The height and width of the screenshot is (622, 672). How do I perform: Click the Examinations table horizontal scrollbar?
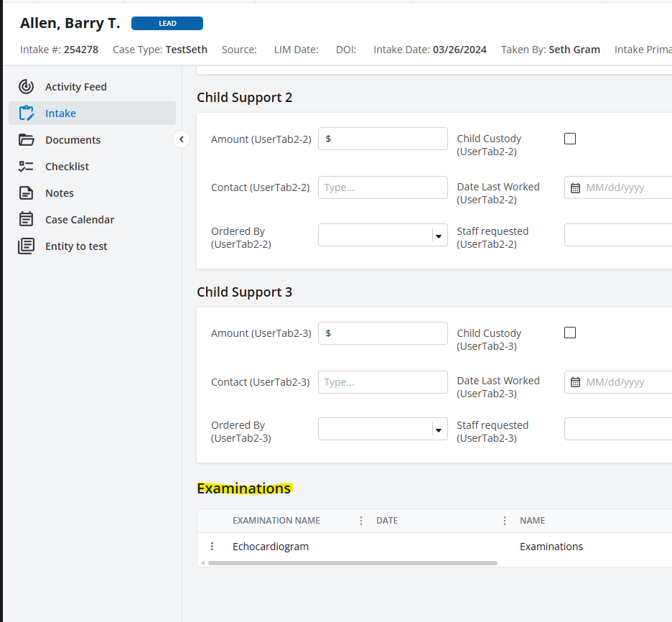(353, 563)
